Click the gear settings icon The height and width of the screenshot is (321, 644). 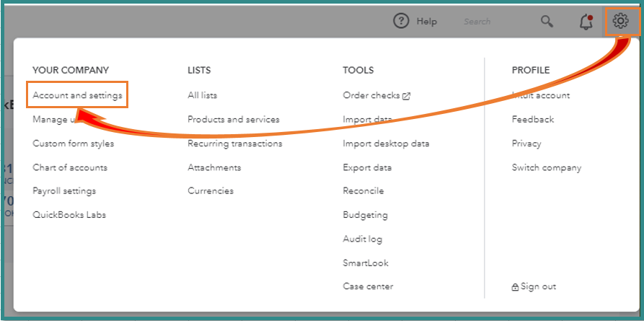coord(621,22)
